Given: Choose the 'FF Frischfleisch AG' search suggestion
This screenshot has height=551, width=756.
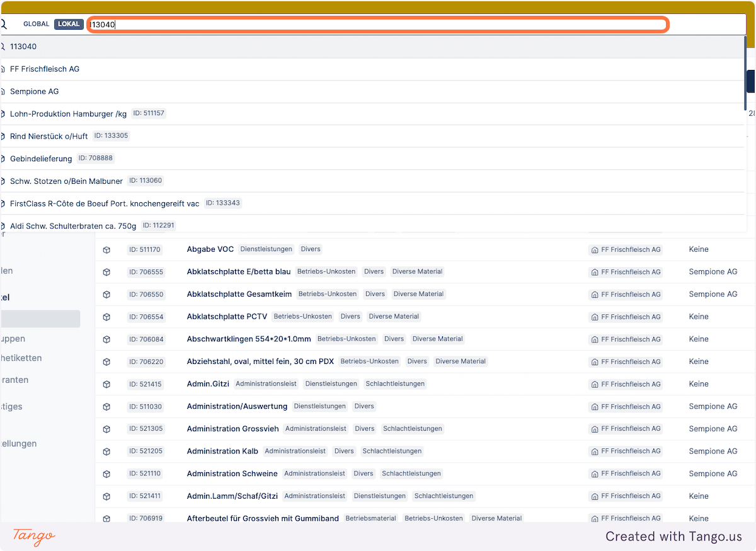Looking at the screenshot, I should (372, 69).
